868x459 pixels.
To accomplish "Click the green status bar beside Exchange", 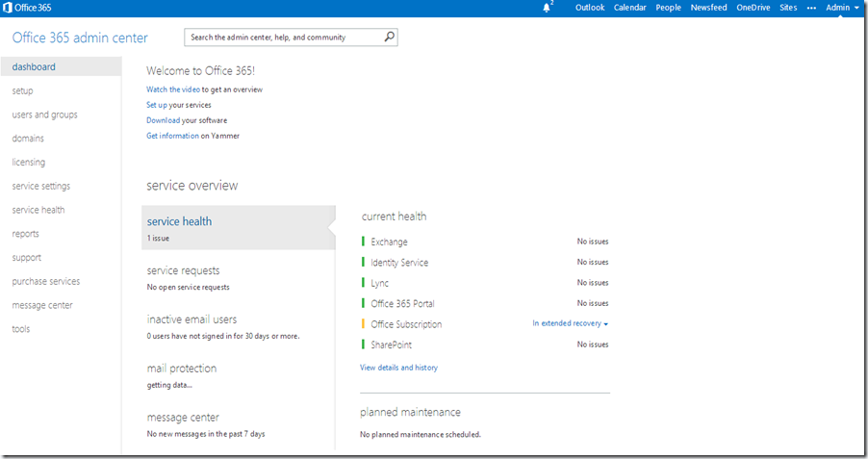I will point(363,241).
